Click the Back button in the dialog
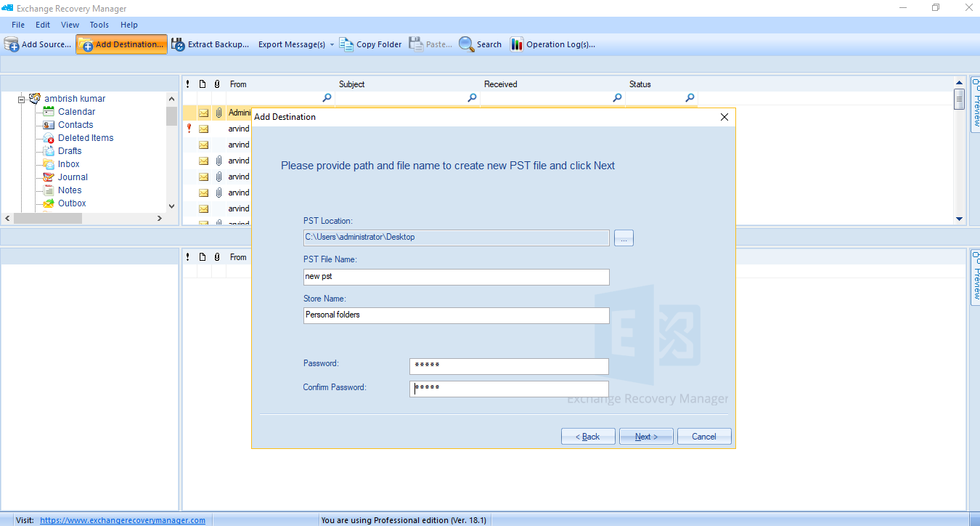The height and width of the screenshot is (526, 980). 588,437
